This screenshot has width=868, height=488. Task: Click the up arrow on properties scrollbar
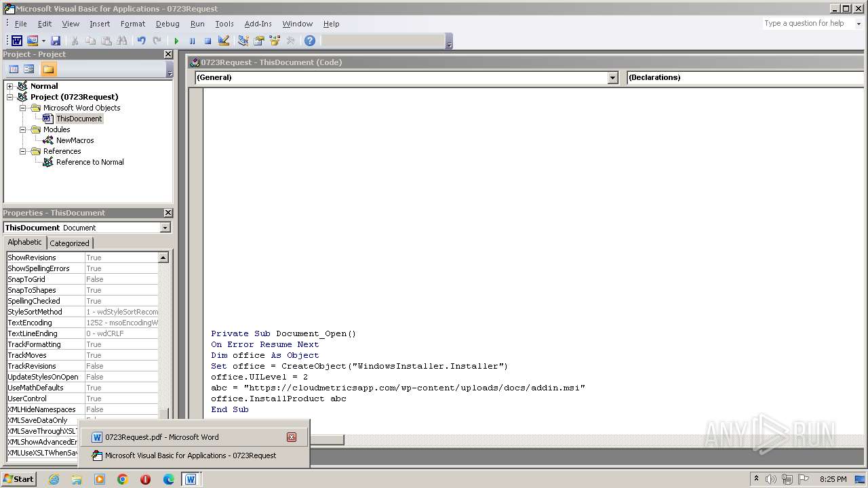(163, 258)
